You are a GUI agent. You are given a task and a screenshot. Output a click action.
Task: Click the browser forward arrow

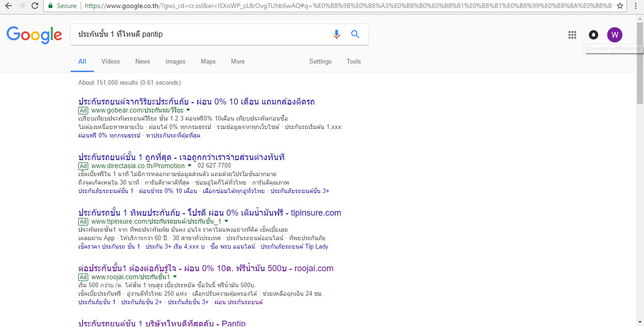(22, 6)
